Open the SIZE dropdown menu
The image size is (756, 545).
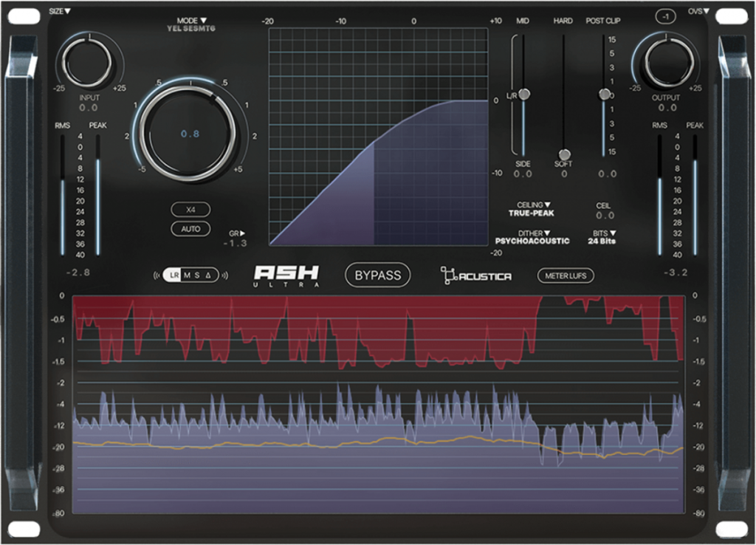[60, 11]
